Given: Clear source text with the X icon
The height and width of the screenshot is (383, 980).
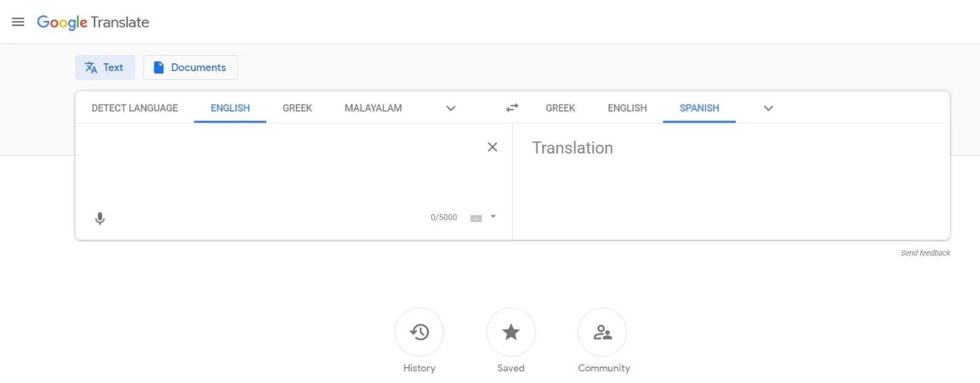Looking at the screenshot, I should point(492,147).
